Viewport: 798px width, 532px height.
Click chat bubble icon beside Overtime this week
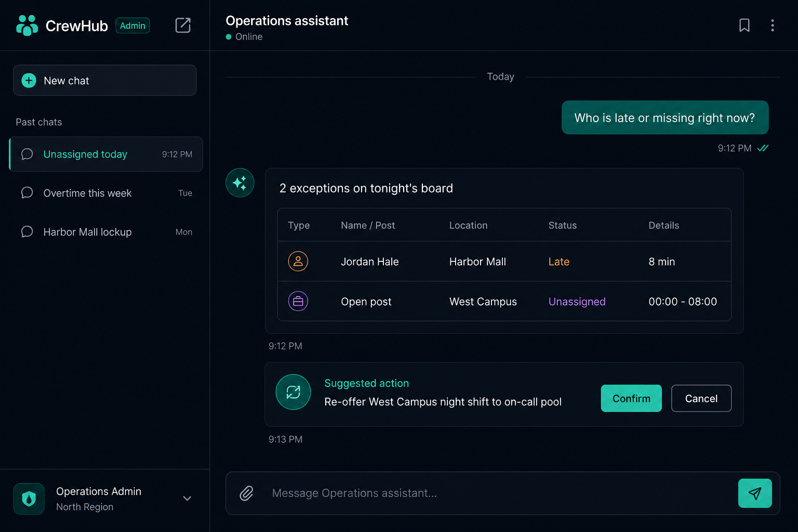[x=27, y=193]
